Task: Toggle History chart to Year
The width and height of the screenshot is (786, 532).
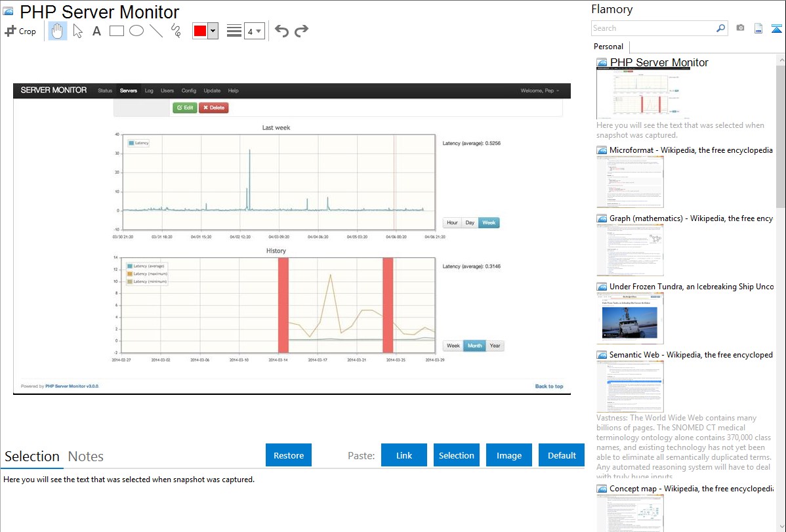Action: 495,346
